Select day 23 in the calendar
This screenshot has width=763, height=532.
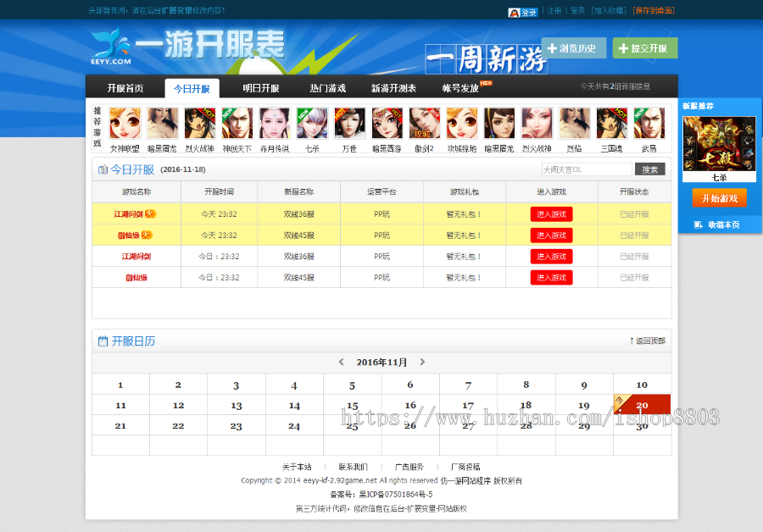236,425
